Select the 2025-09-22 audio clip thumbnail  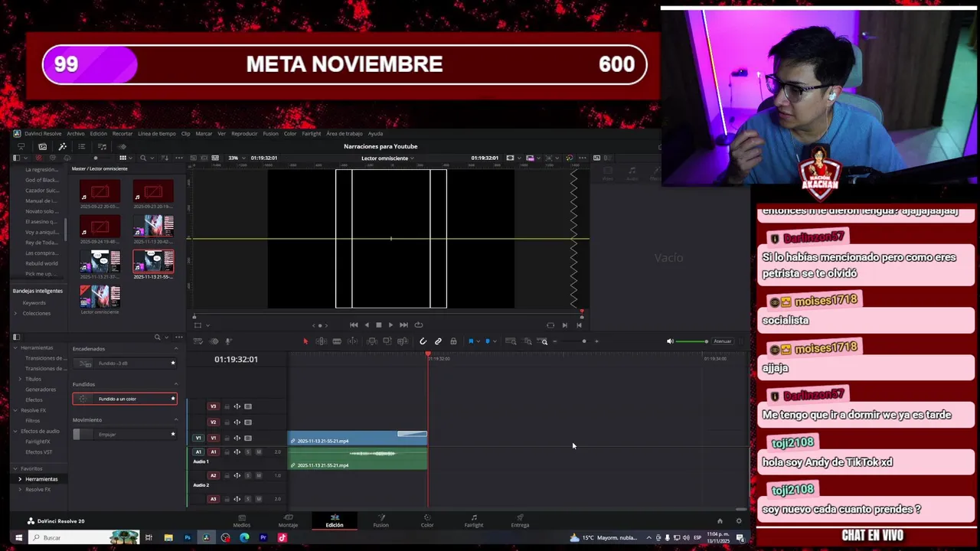(x=100, y=191)
